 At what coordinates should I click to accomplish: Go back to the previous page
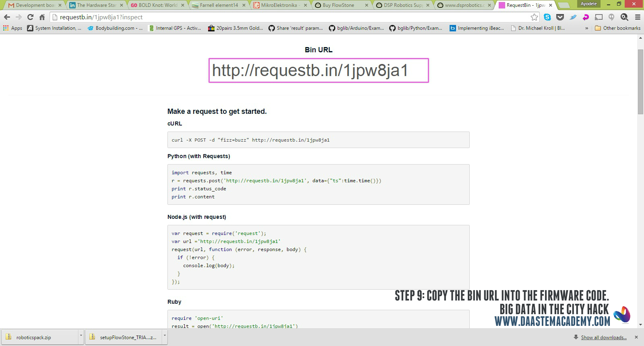[x=7, y=17]
